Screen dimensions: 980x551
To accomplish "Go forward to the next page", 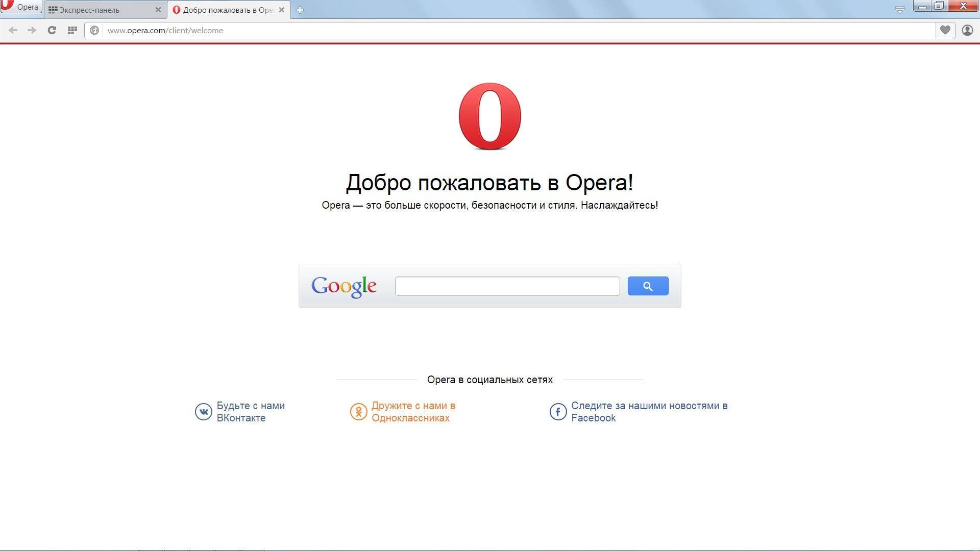I will (32, 30).
